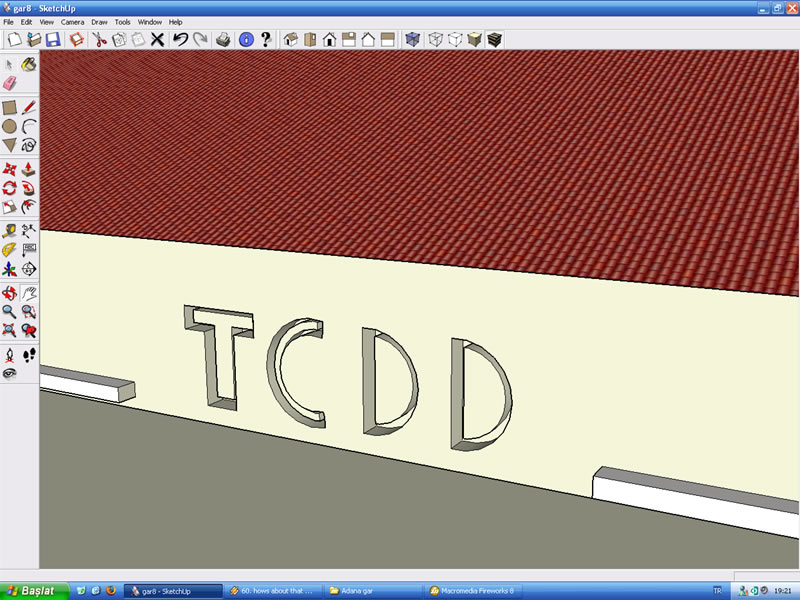Select the Zoom Window tool
800x600 pixels.
(x=29, y=312)
